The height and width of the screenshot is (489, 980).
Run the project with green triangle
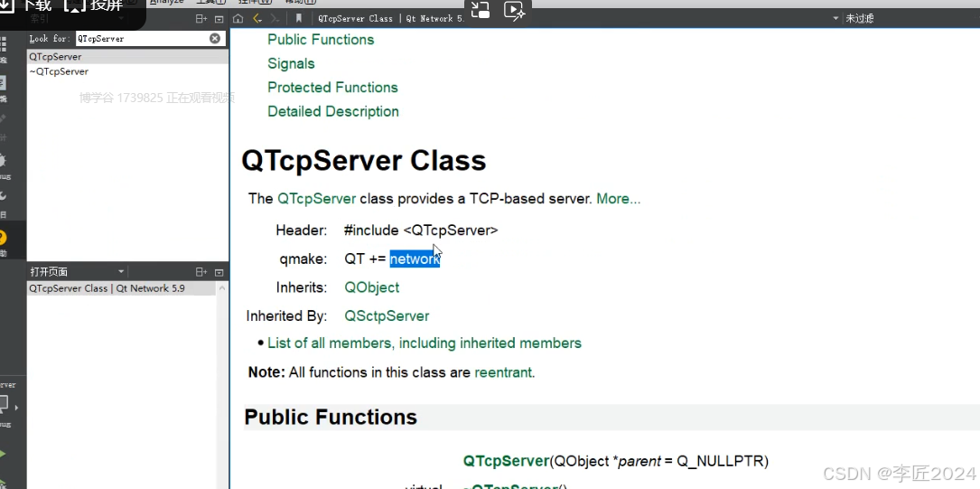tap(3, 454)
